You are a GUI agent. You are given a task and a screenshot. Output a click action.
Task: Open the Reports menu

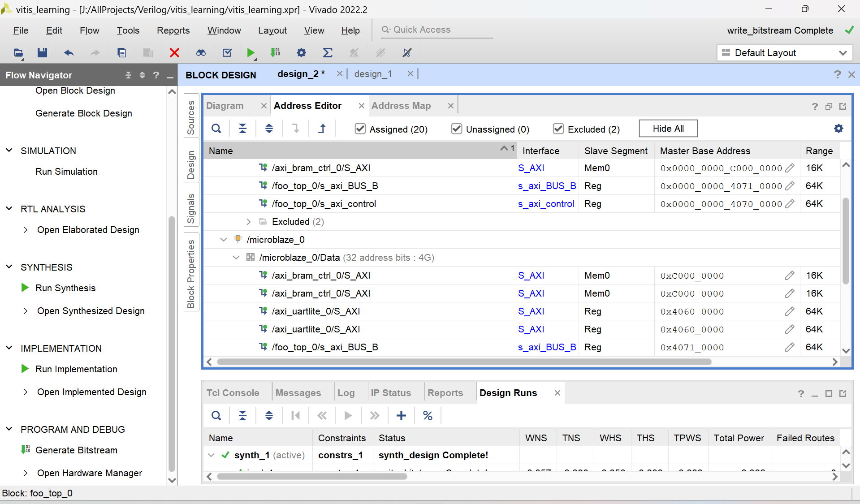point(173,30)
